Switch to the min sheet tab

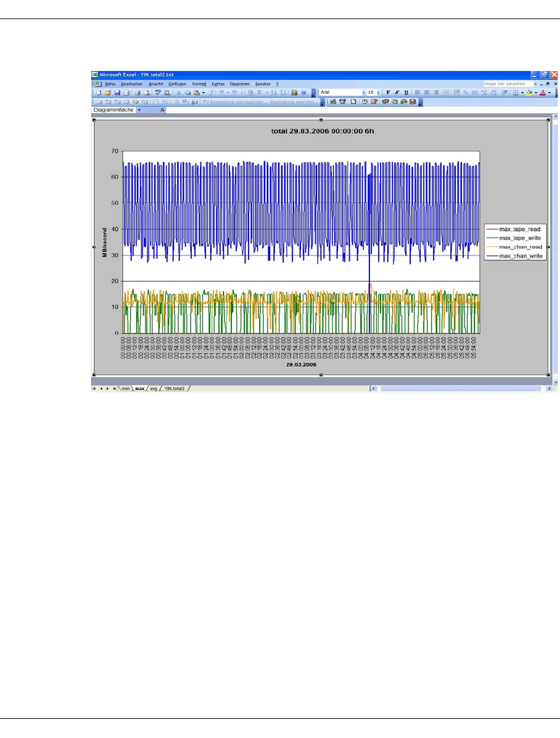126,388
